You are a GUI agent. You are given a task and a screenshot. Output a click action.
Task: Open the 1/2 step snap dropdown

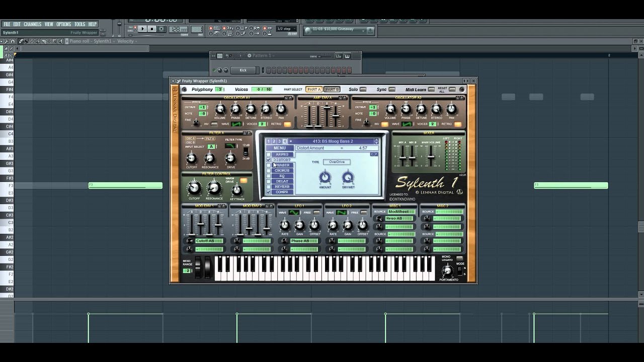pos(285,29)
